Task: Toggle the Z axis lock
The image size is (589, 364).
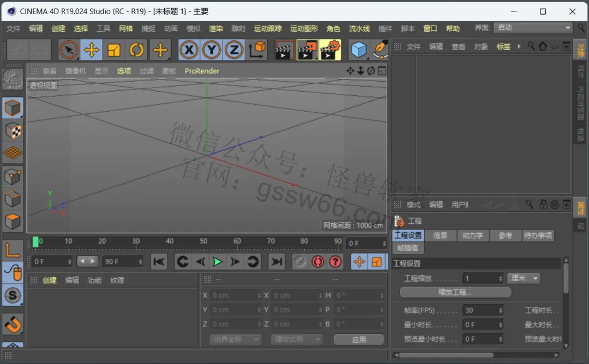Action: (234, 50)
